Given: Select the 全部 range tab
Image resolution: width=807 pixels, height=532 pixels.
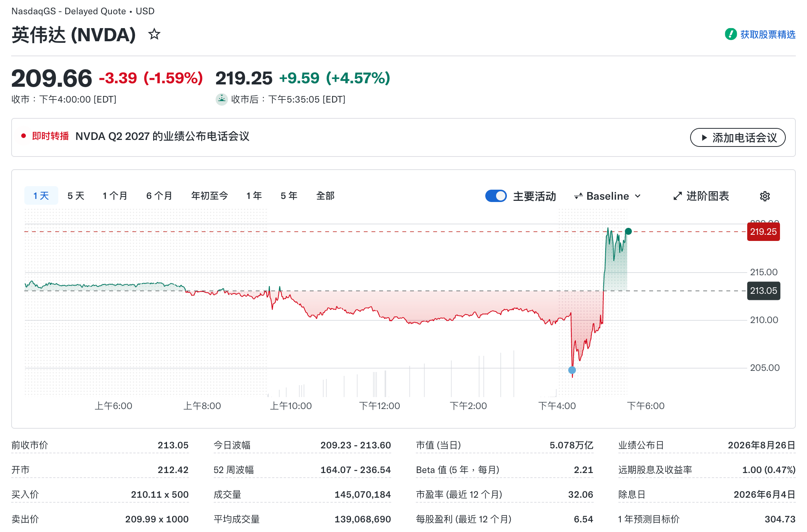Looking at the screenshot, I should click(325, 196).
